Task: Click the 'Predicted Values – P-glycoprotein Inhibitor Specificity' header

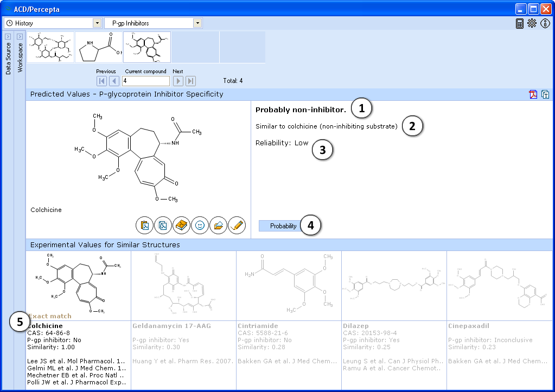Action: coord(127,94)
